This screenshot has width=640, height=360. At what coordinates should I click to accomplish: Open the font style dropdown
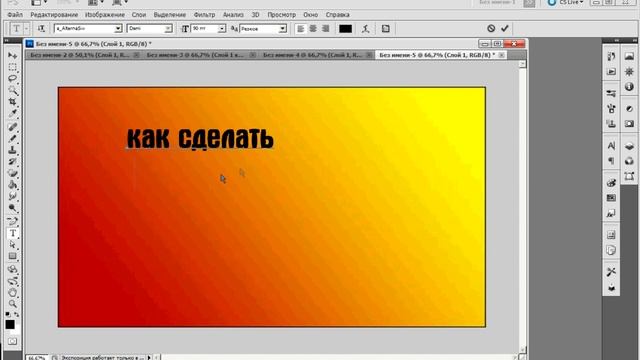point(168,29)
